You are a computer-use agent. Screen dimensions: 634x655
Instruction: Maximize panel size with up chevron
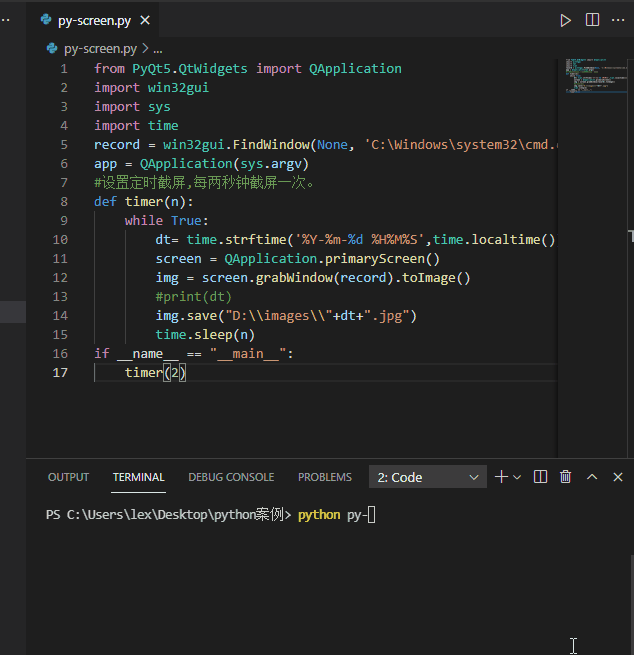592,477
